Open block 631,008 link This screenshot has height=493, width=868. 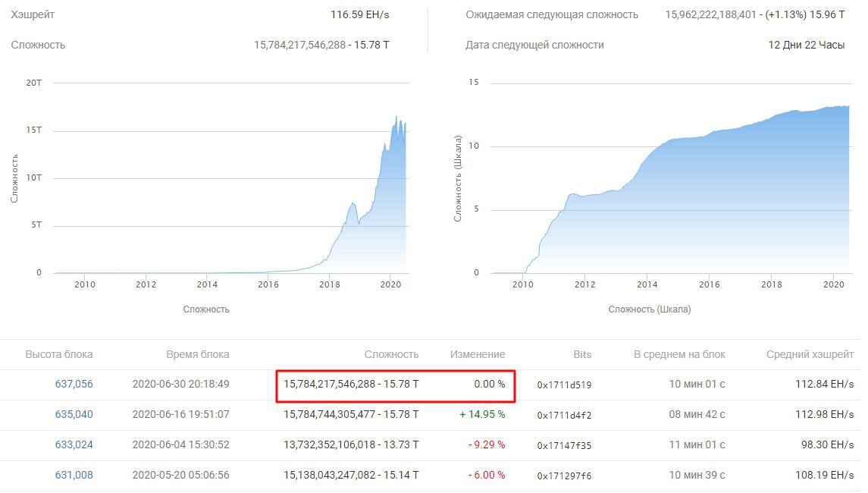[74, 476]
